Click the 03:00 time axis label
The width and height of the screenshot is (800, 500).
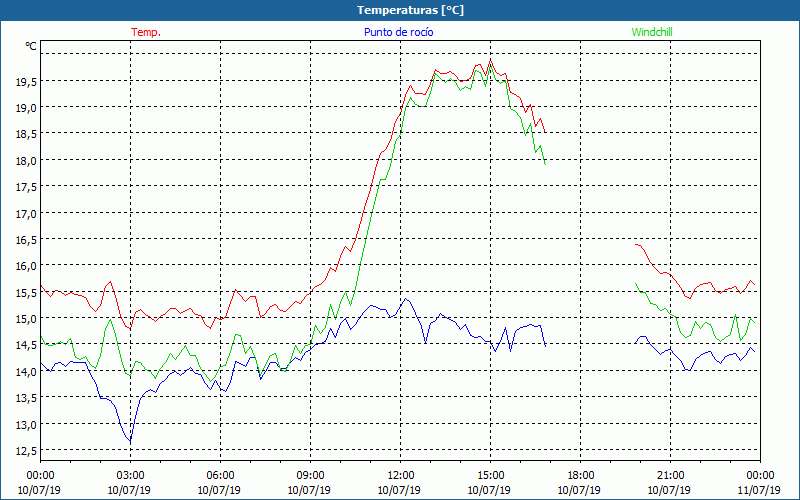point(131,476)
